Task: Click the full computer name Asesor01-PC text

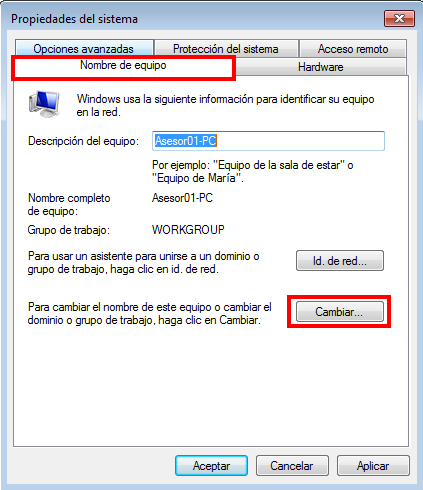Action: (182, 198)
